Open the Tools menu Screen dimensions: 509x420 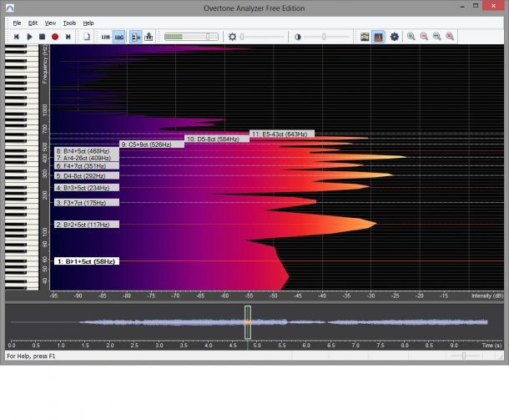point(69,23)
